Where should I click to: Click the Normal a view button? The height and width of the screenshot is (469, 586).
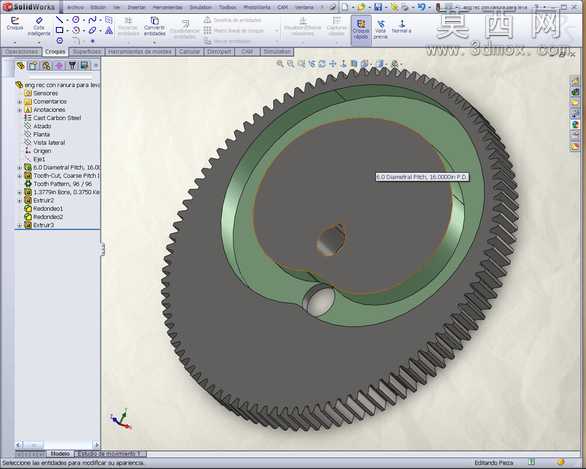point(401,27)
